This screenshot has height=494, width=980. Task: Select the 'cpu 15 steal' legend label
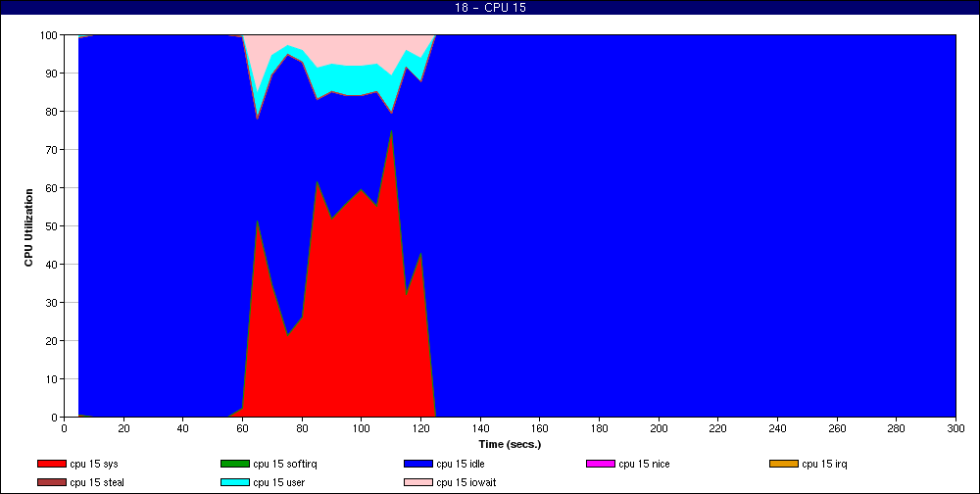tap(97, 483)
